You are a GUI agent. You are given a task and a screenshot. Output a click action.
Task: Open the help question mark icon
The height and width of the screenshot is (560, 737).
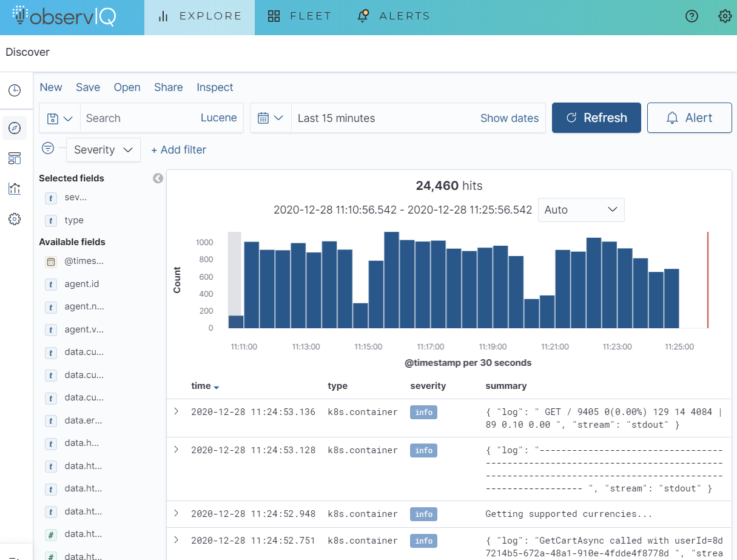pyautogui.click(x=692, y=16)
